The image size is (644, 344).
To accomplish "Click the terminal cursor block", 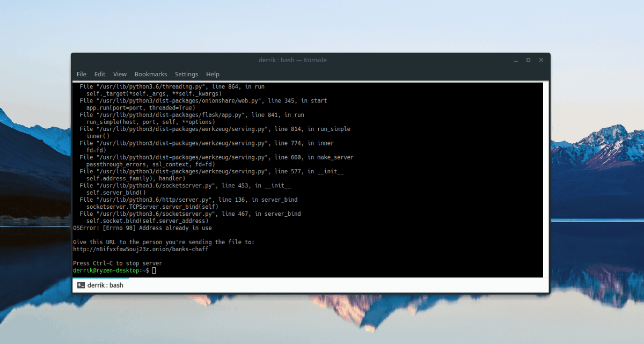I will tap(154, 270).
